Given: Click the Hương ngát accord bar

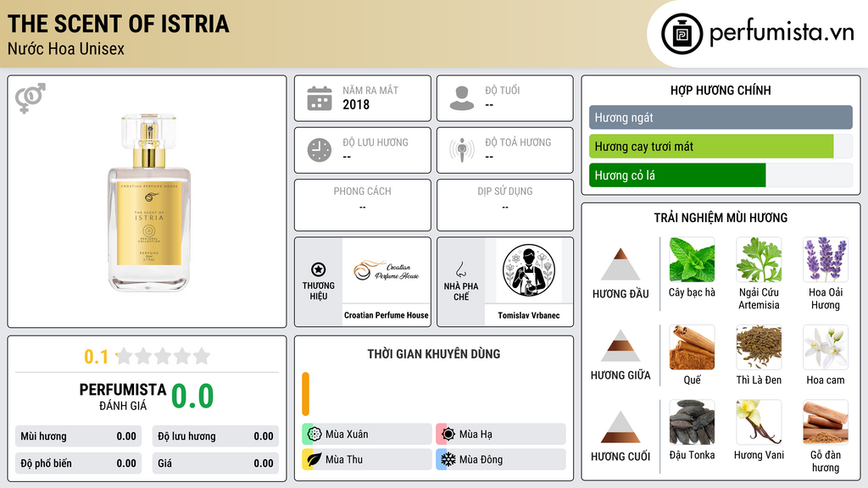Looking at the screenshot, I should tap(721, 117).
